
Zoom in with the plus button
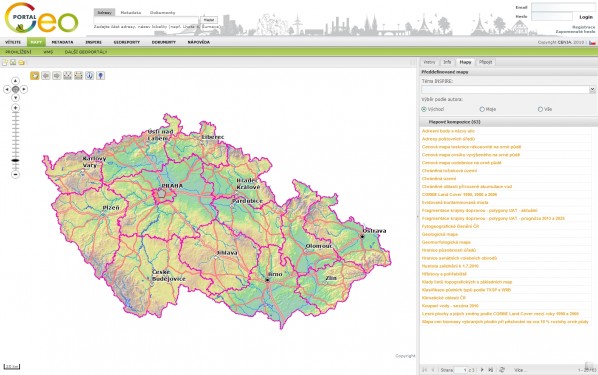pyautogui.click(x=15, y=108)
